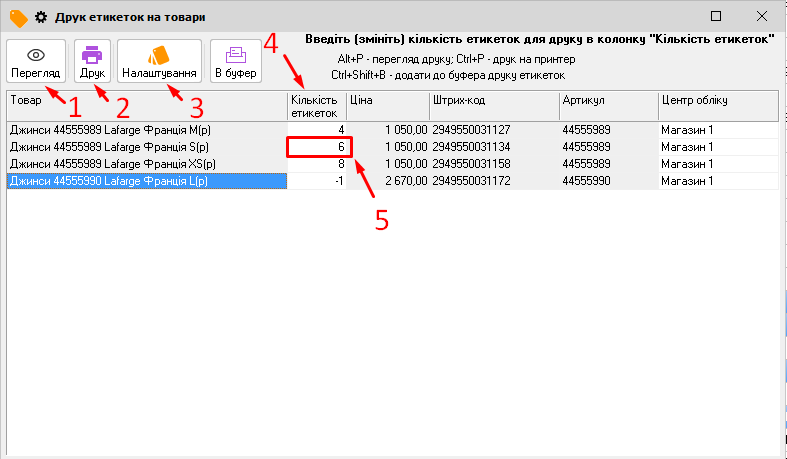Select row Джинси Lafarge Франція XS(р)

coord(146,164)
